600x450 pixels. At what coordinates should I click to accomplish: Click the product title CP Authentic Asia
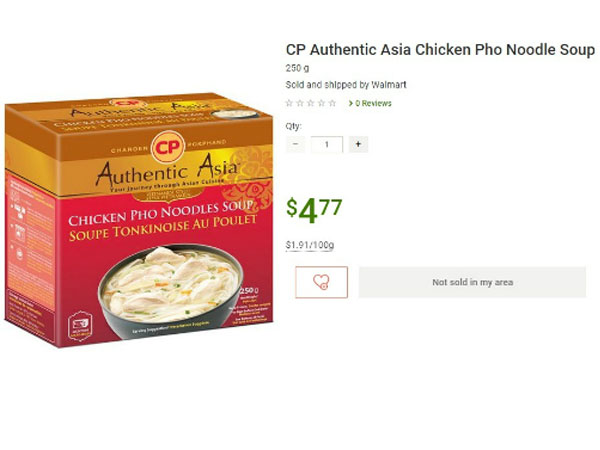coord(440,50)
